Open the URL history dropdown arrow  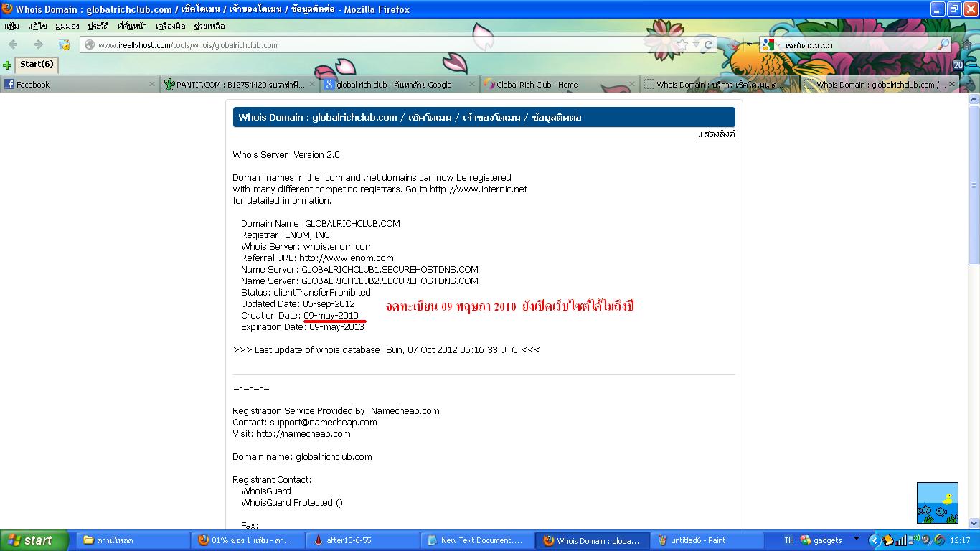coord(696,44)
